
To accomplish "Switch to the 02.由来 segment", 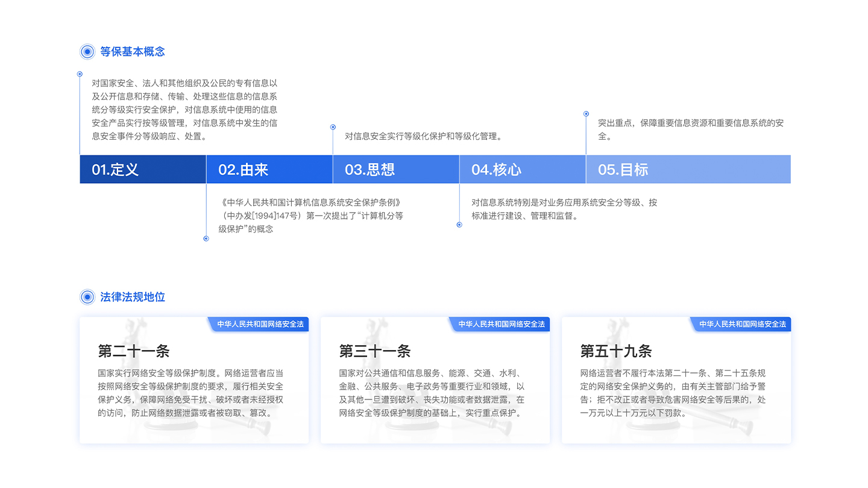I will [x=269, y=169].
